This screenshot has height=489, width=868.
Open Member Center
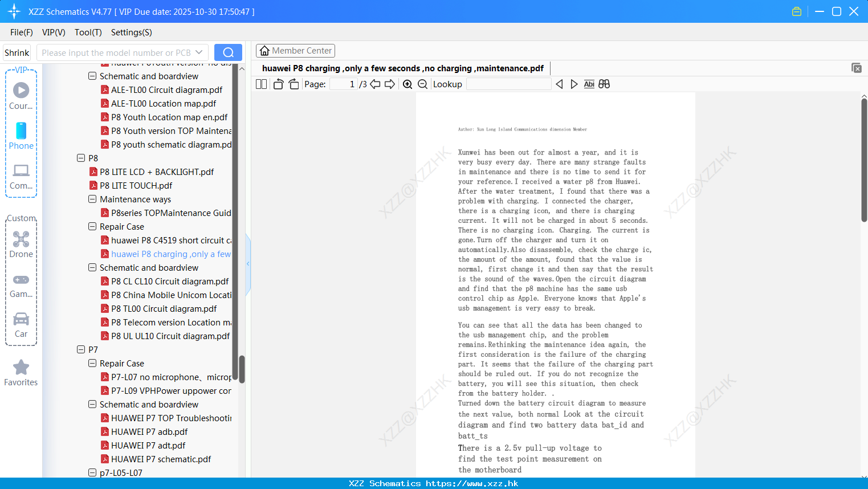295,51
